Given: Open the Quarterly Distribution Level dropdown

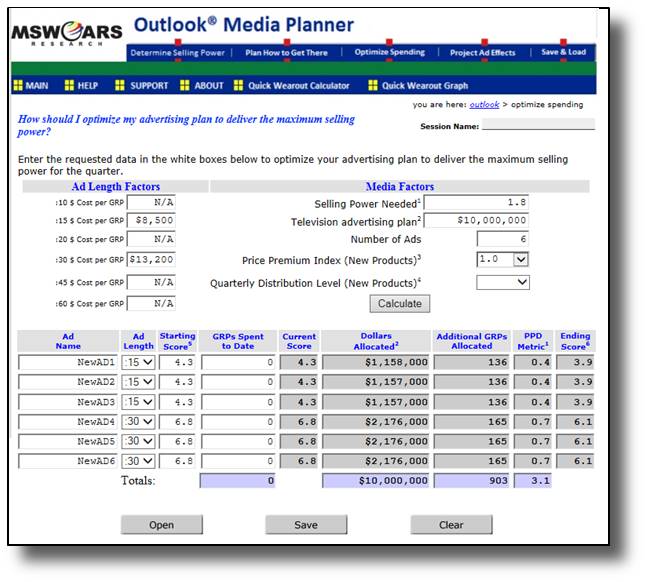Looking at the screenshot, I should point(503,282).
